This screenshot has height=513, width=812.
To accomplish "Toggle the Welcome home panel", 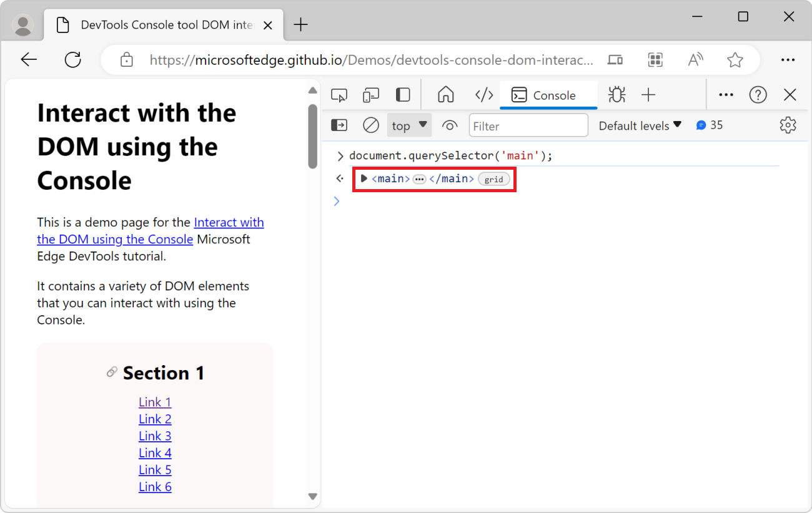I will 446,94.
